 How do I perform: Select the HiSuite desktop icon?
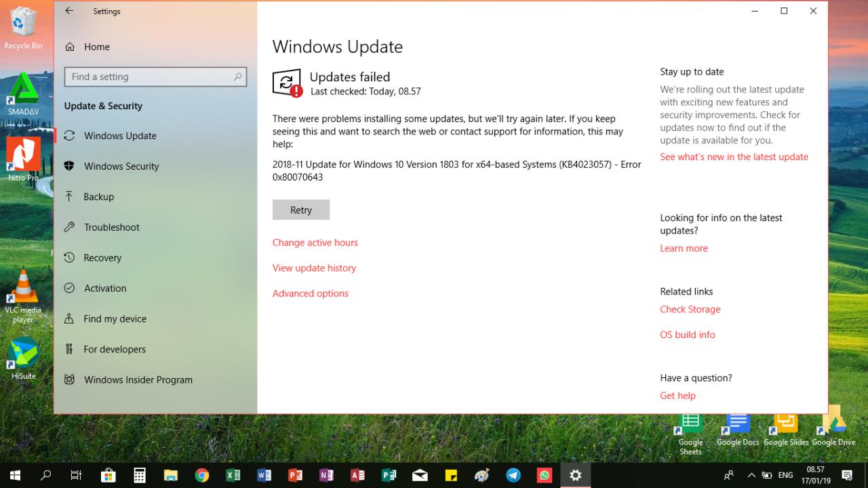pos(24,358)
